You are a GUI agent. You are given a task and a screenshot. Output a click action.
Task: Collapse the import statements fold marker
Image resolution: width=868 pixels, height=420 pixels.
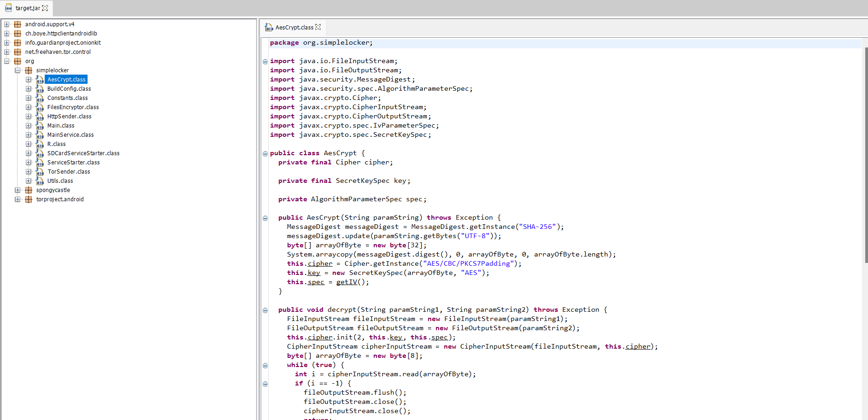pyautogui.click(x=265, y=62)
